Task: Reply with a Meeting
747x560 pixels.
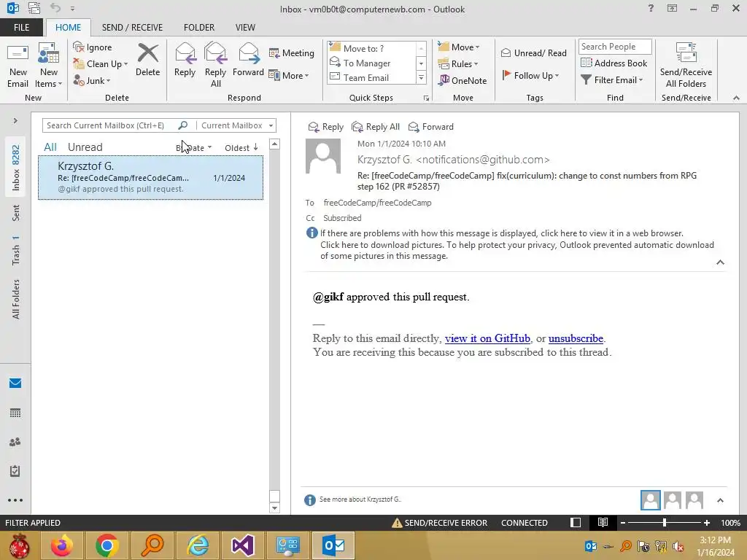Action: coord(292,52)
